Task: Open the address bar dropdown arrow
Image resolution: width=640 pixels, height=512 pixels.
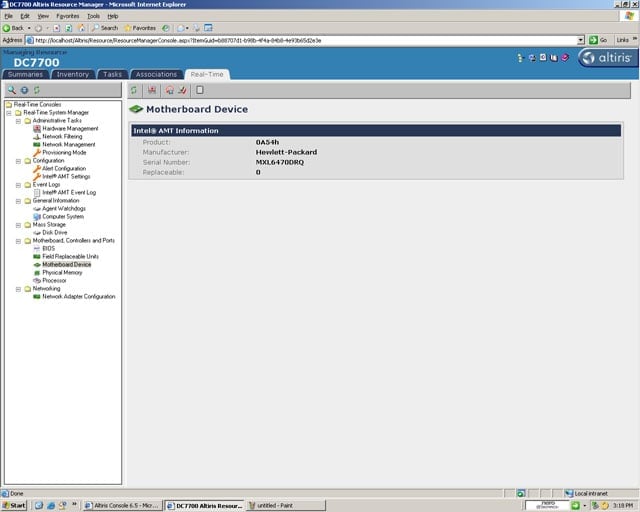Action: pos(581,40)
